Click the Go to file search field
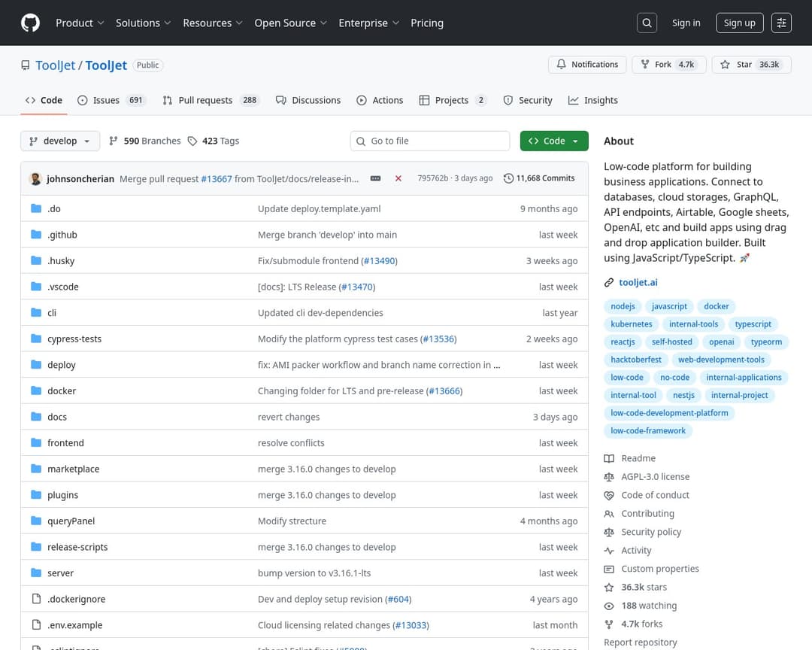The image size is (812, 650). (x=436, y=141)
